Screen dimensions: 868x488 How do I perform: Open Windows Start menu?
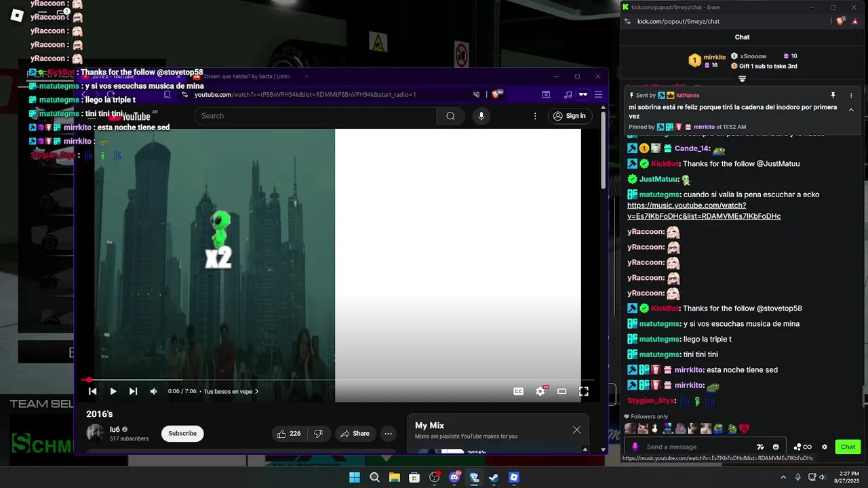355,477
